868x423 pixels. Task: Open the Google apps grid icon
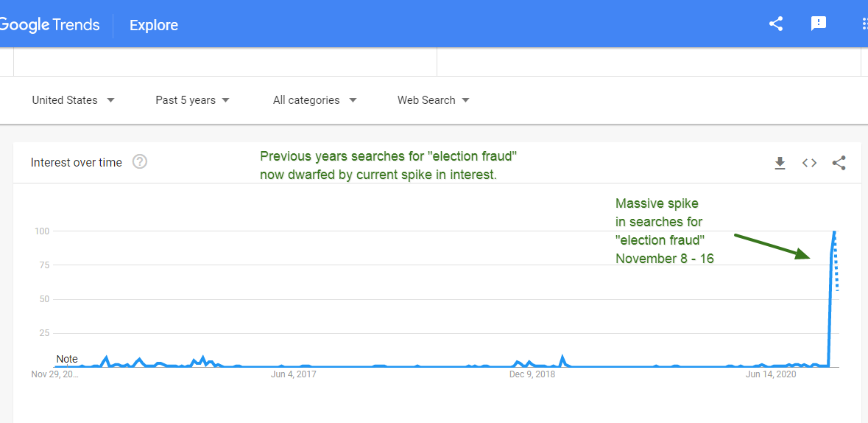click(x=864, y=24)
